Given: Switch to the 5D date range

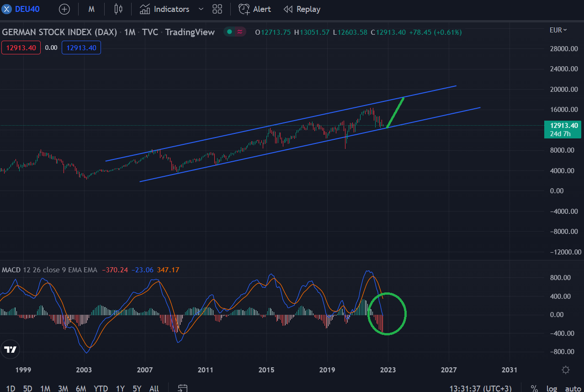Looking at the screenshot, I should click(28, 388).
